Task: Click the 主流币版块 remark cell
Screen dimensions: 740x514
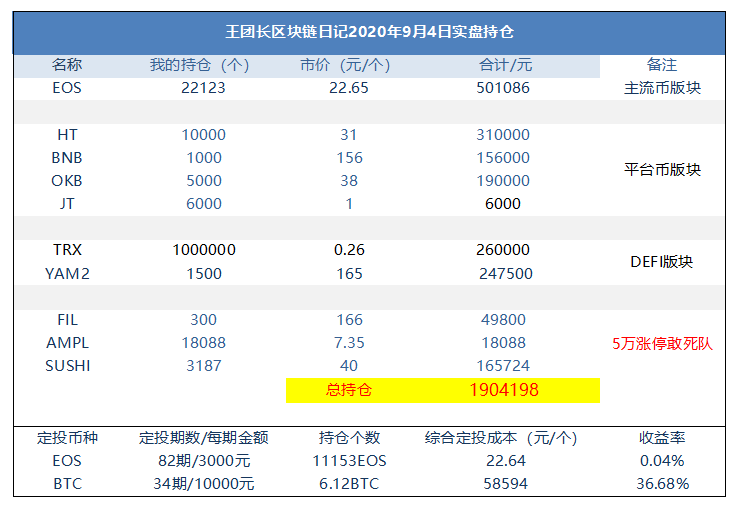Action: [662, 88]
